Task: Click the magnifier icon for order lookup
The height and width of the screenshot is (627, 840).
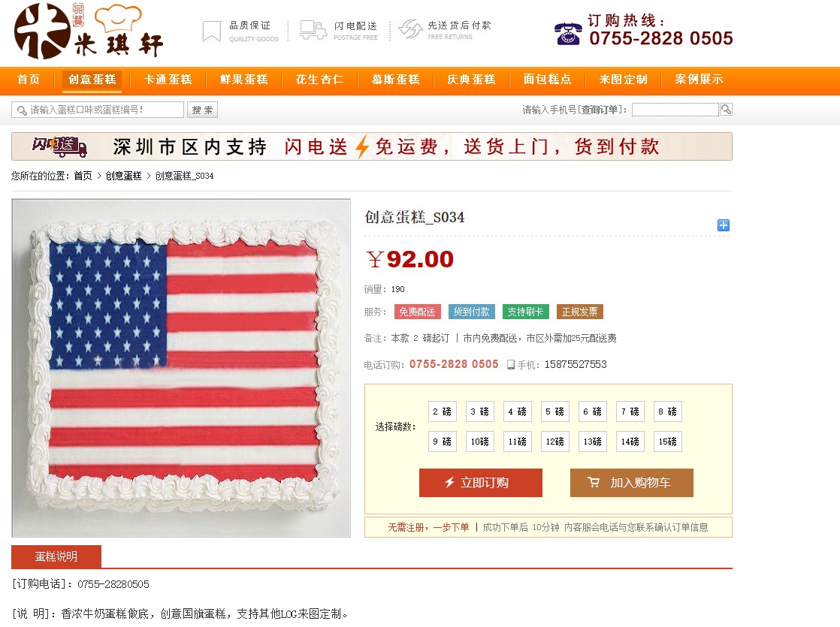Action: [x=726, y=109]
